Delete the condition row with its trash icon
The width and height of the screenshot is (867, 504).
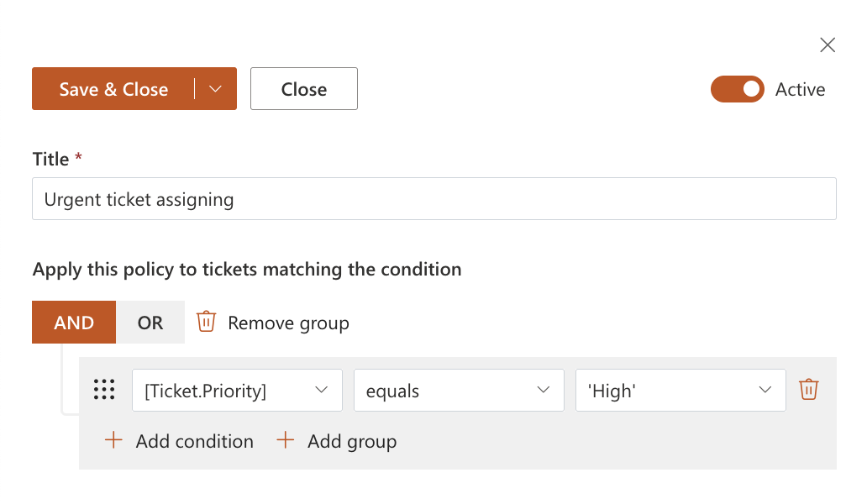point(808,390)
